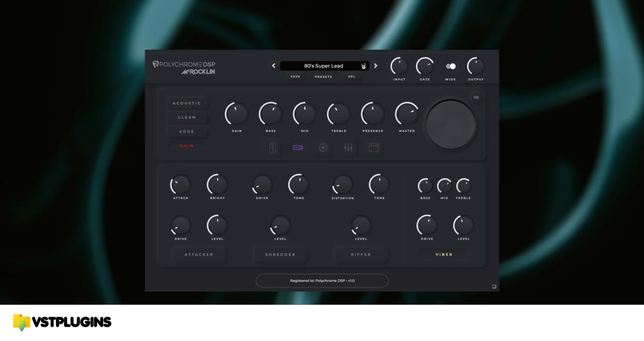
Task: Click the Riffer LEVEL knob
Action: pos(361,225)
